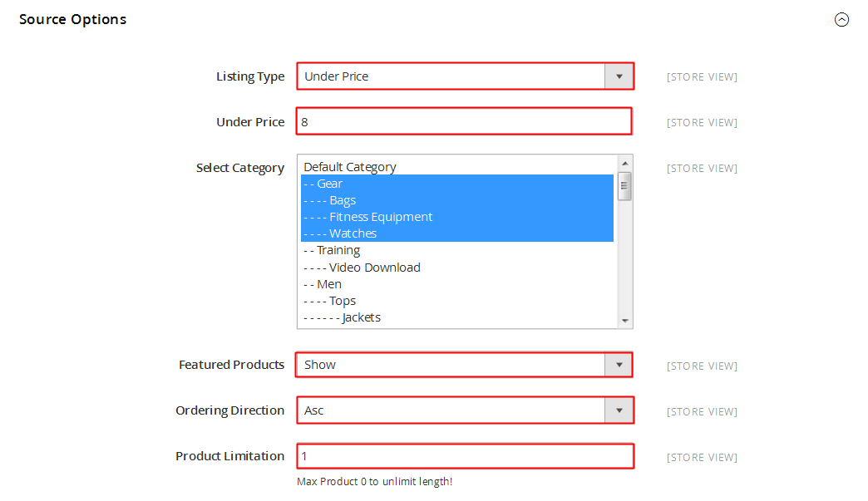
Task: Select the Men category
Action: (x=457, y=284)
